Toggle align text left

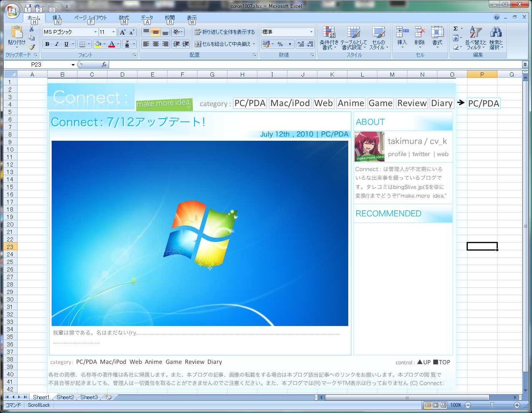click(146, 44)
